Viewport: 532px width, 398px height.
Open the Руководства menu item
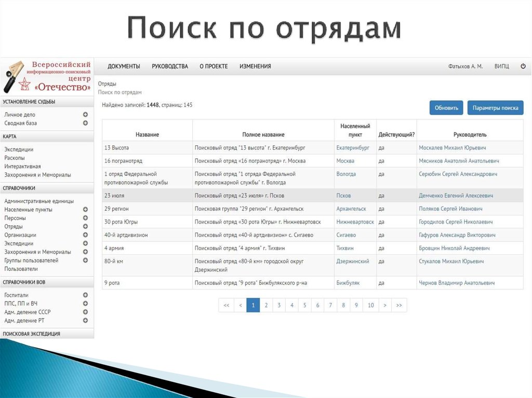pyautogui.click(x=170, y=66)
